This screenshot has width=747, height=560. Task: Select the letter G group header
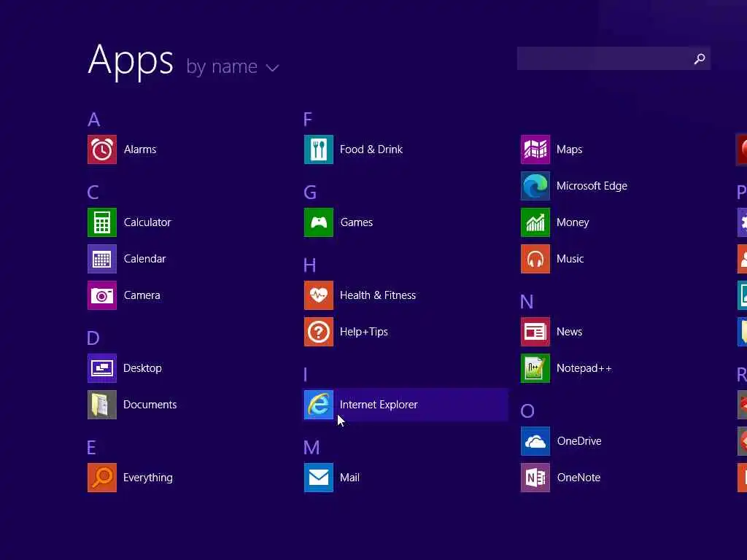pyautogui.click(x=310, y=192)
